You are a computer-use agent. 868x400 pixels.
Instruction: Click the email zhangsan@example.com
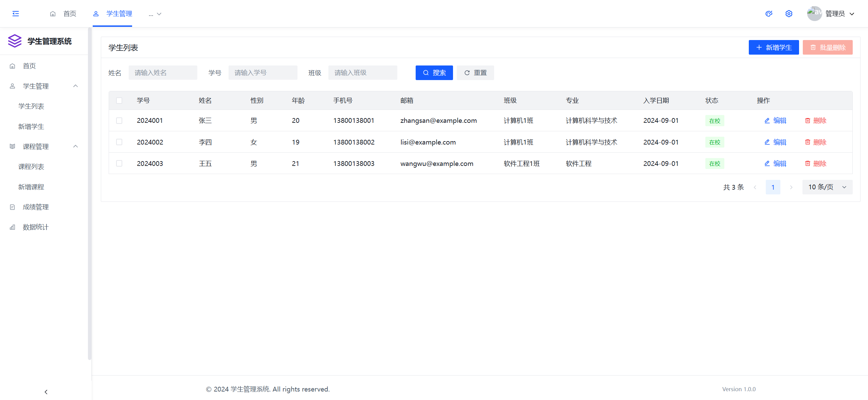tap(438, 120)
